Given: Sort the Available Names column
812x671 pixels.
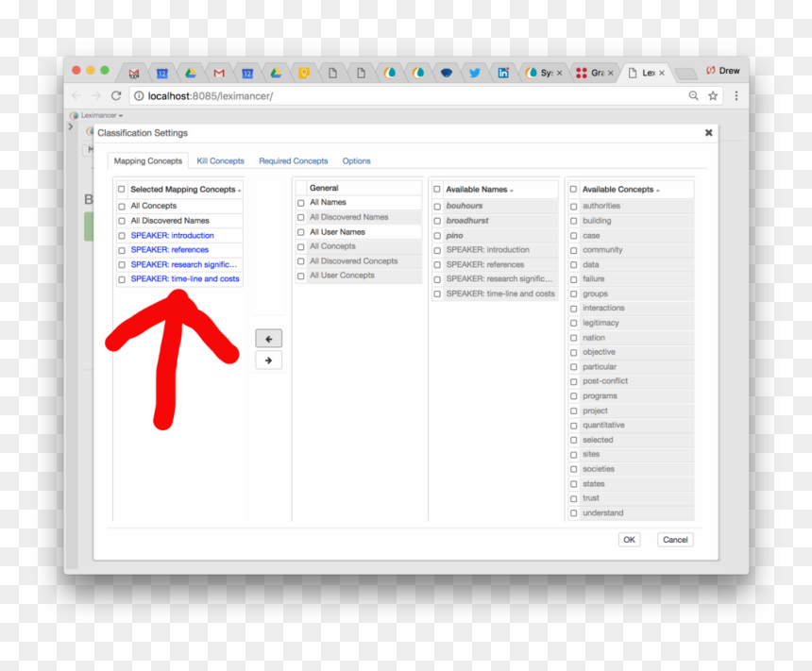Looking at the screenshot, I should pyautogui.click(x=480, y=190).
